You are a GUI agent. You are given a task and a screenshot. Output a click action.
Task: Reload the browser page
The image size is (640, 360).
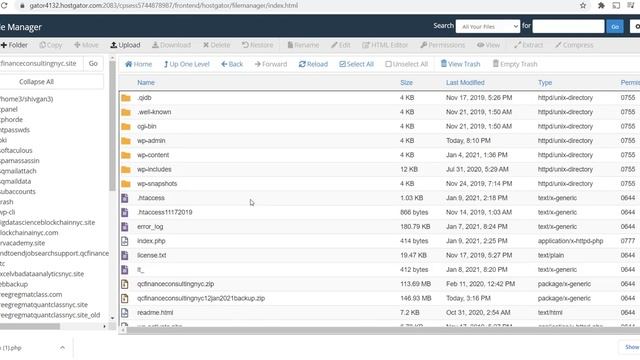click(x=4, y=5)
